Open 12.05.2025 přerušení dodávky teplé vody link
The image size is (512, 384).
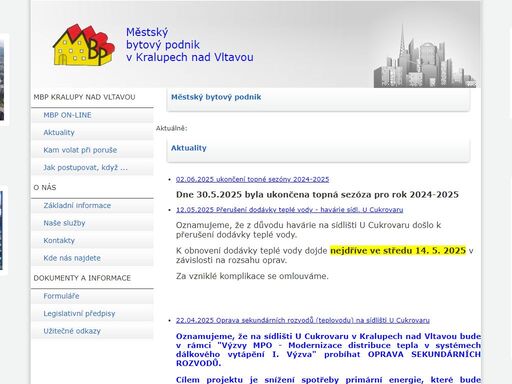tap(289, 210)
